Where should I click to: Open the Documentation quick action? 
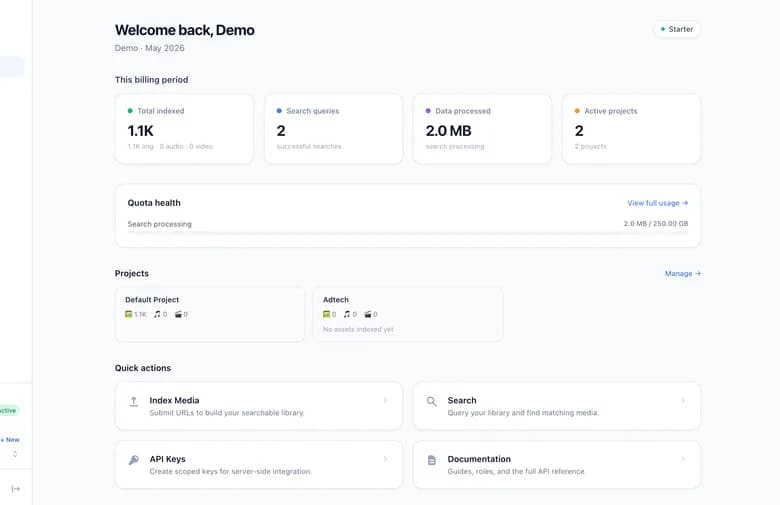[557, 465]
